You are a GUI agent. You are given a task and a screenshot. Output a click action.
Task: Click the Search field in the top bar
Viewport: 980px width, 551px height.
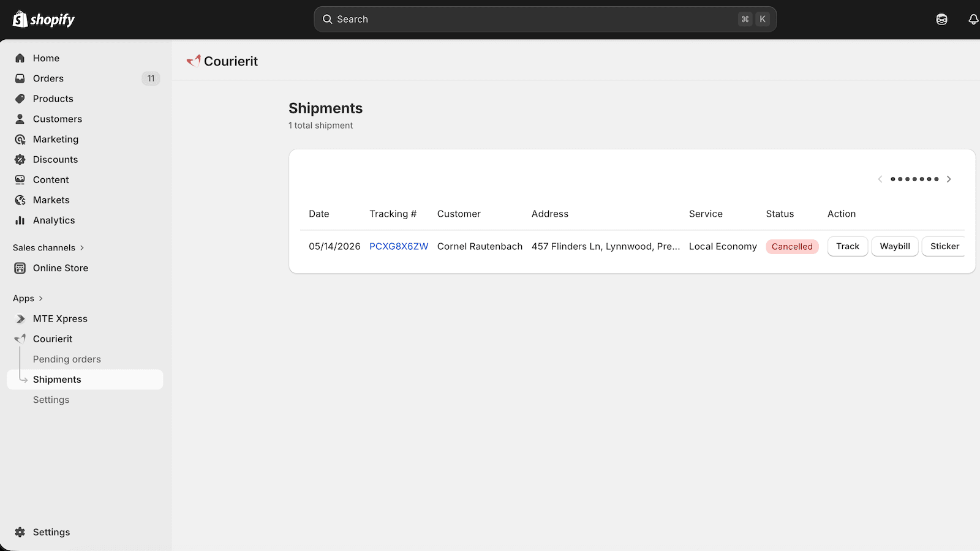(545, 19)
